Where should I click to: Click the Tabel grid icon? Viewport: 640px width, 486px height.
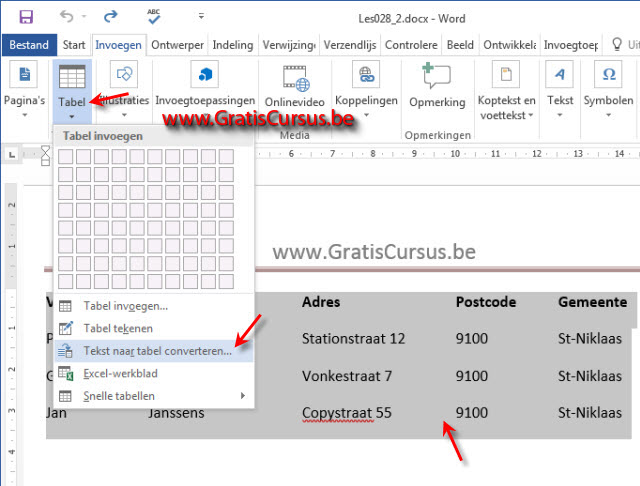point(72,76)
